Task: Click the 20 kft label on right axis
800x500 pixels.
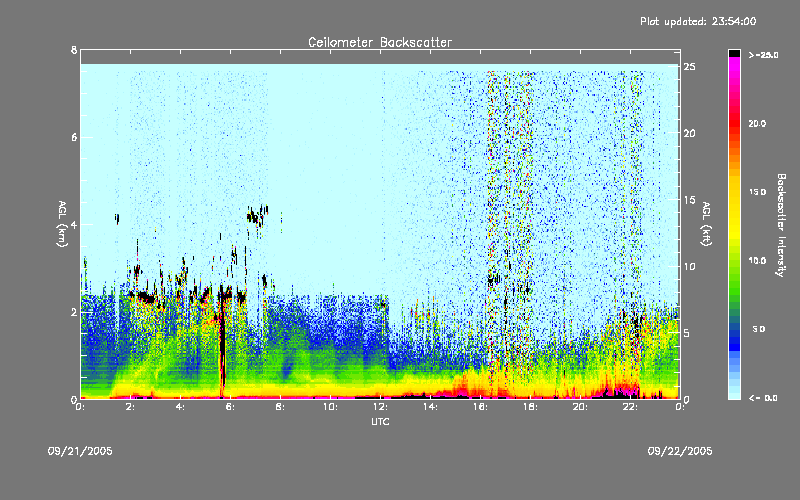Action: pyautogui.click(x=689, y=133)
